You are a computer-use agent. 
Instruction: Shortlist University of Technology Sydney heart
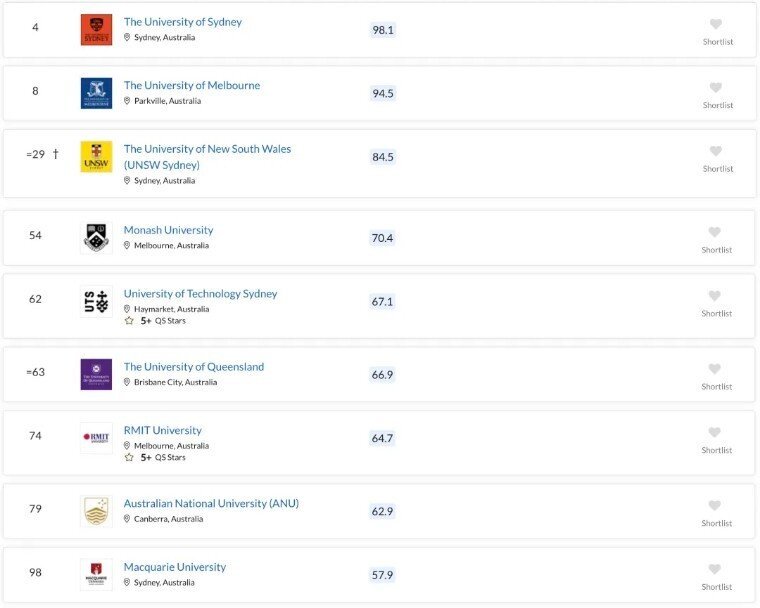[714, 295]
